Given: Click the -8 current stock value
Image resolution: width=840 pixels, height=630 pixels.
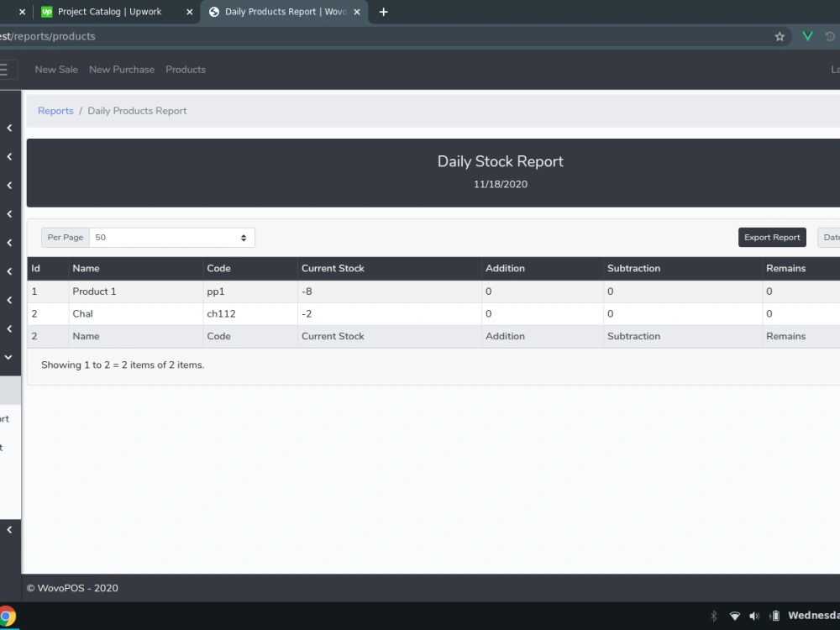Looking at the screenshot, I should (x=307, y=291).
